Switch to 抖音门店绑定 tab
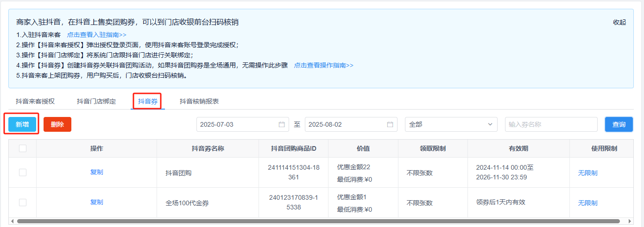Screen dimensions: 644x227 click(96, 101)
